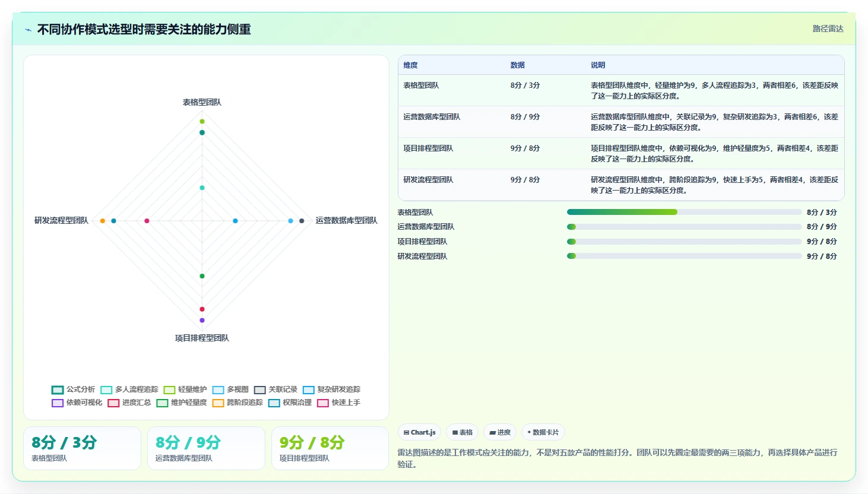Click the 数据卡片 chip
Image resolution: width=868 pixels, height=494 pixels.
point(543,432)
